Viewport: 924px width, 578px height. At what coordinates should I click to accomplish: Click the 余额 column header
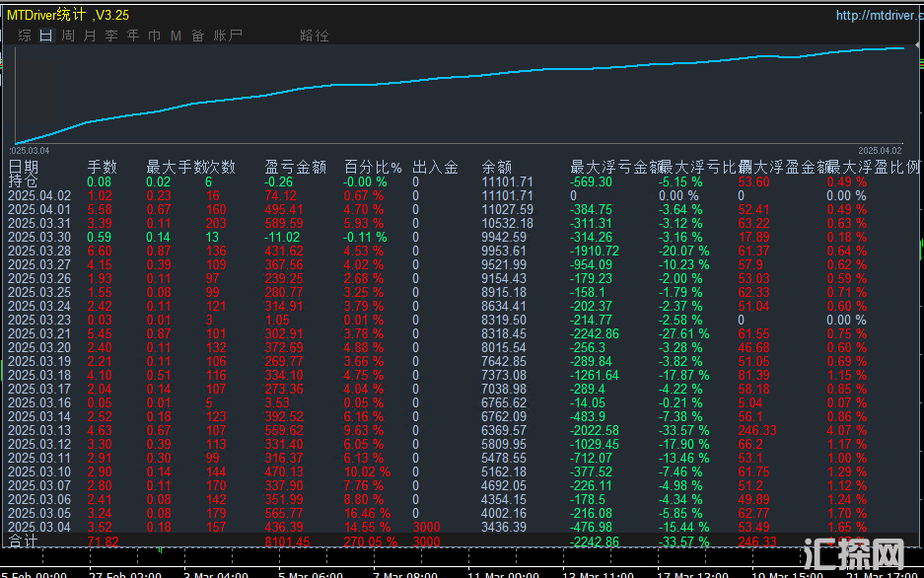coord(496,168)
